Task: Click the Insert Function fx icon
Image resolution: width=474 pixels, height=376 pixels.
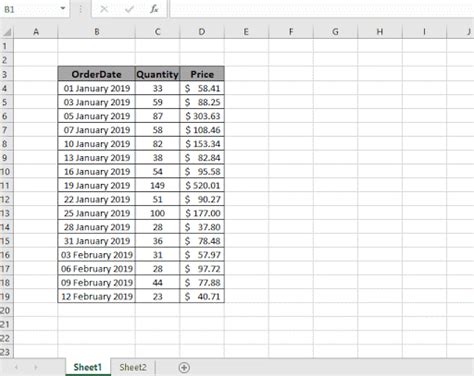Action: 154,9
